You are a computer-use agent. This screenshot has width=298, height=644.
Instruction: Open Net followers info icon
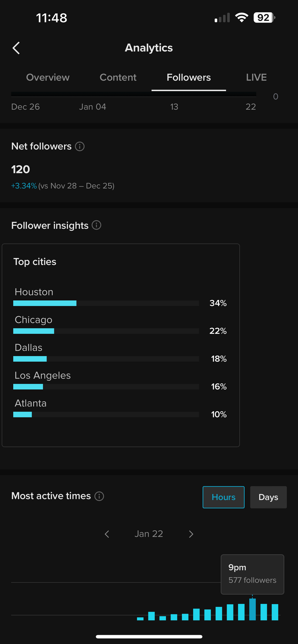click(x=80, y=146)
